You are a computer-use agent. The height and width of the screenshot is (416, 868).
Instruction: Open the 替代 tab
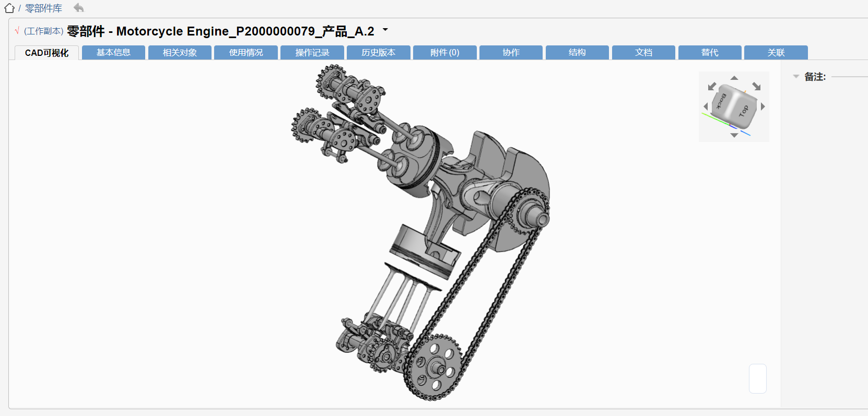tap(710, 53)
